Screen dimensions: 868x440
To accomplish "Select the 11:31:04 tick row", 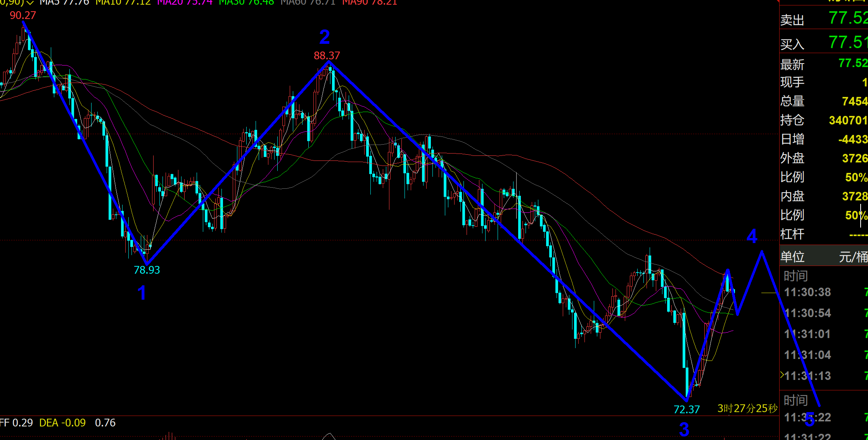I will click(x=824, y=355).
